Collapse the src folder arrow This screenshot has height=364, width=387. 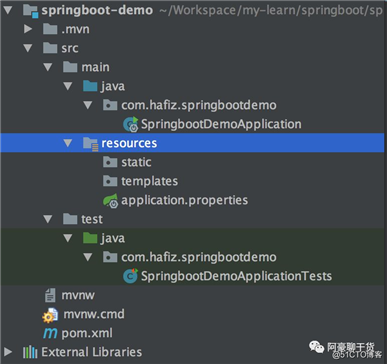point(28,48)
